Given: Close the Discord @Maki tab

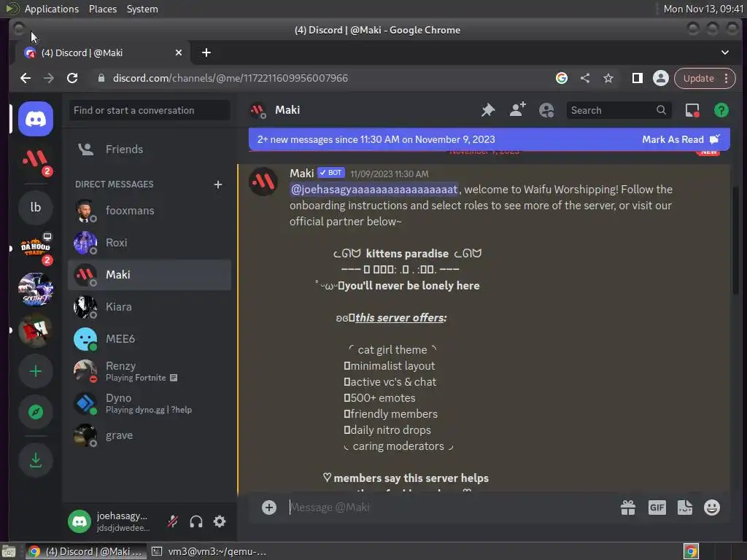Looking at the screenshot, I should coord(179,52).
